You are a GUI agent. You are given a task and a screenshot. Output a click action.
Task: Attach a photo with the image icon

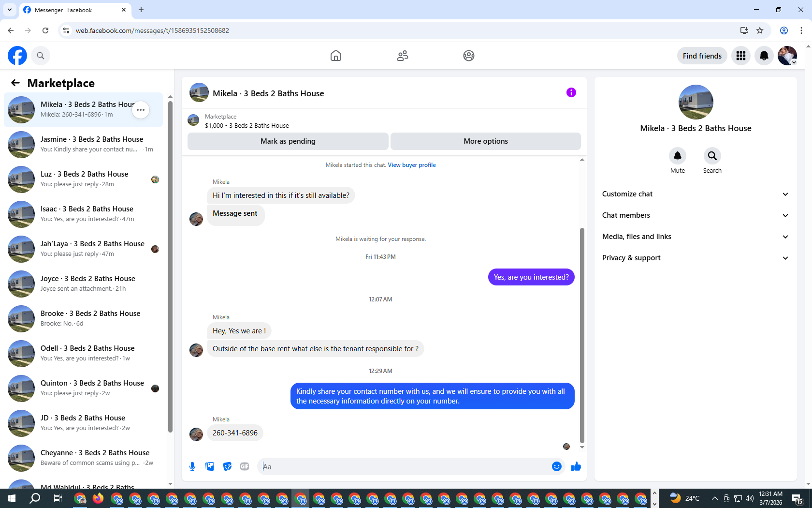(210, 466)
